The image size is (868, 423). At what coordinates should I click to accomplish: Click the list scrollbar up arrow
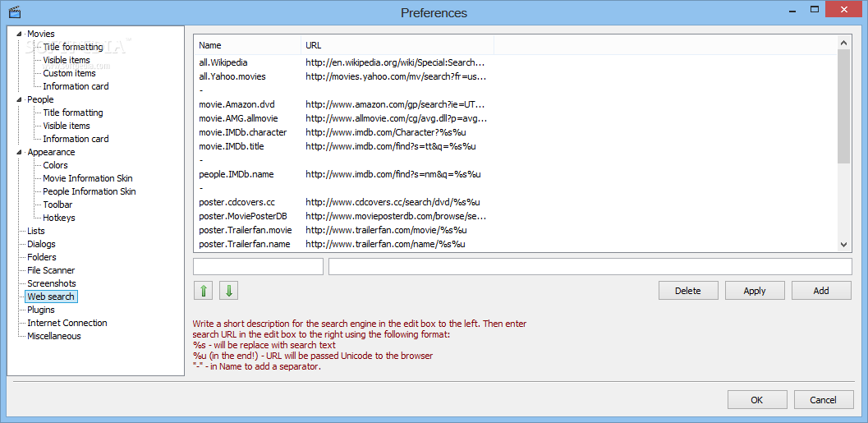coord(843,42)
